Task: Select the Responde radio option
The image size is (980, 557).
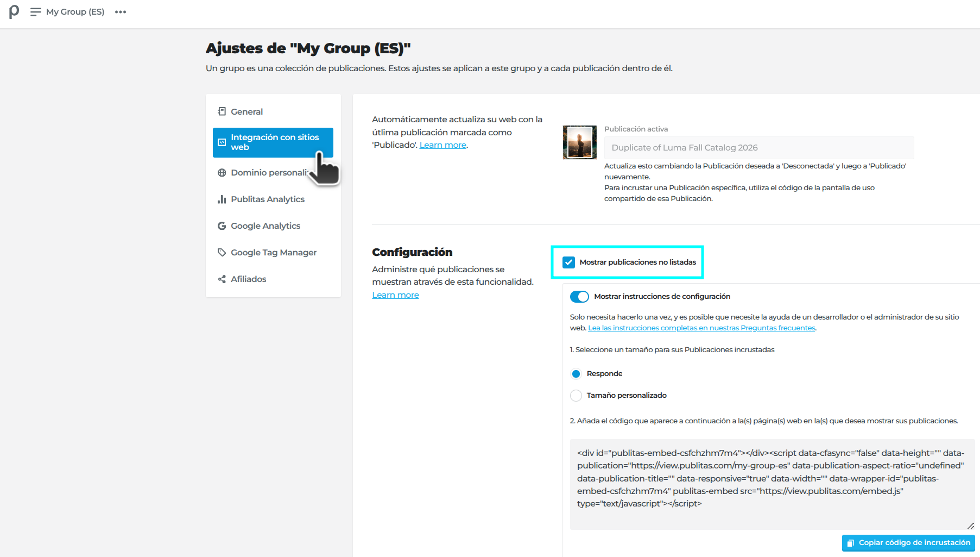Action: [x=576, y=374]
